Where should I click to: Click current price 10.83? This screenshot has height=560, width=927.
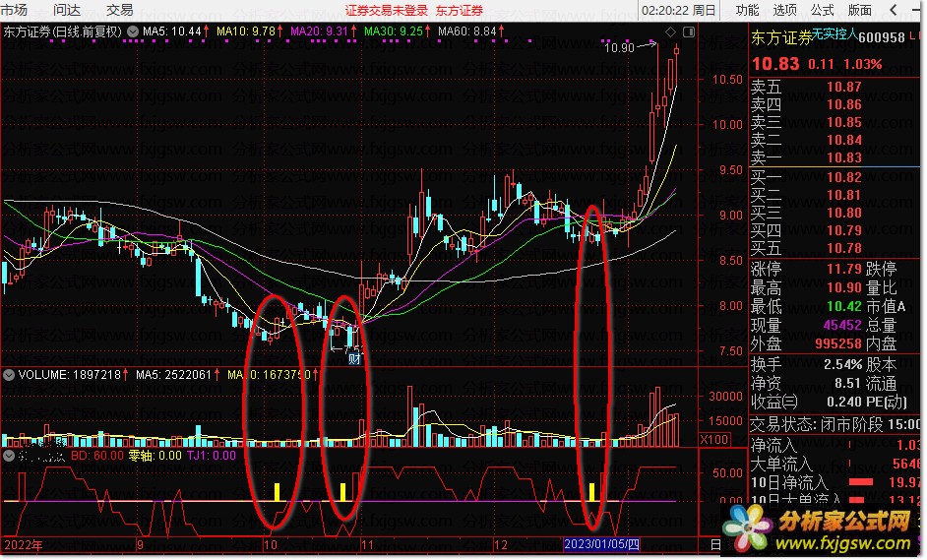[x=775, y=64]
